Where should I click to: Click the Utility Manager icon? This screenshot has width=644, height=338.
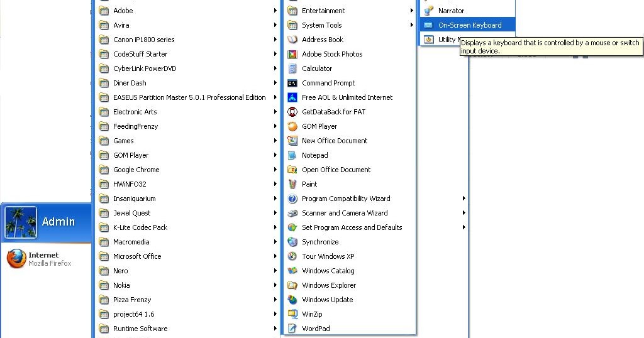coord(428,40)
